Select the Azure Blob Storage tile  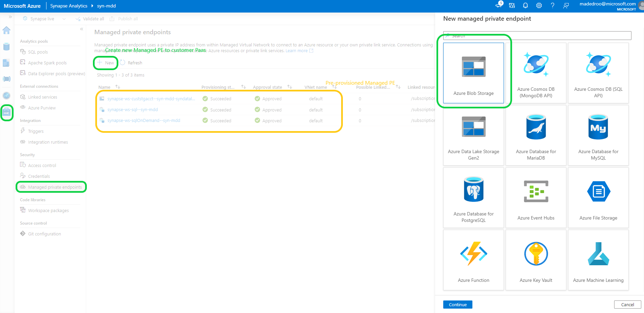coord(473,73)
